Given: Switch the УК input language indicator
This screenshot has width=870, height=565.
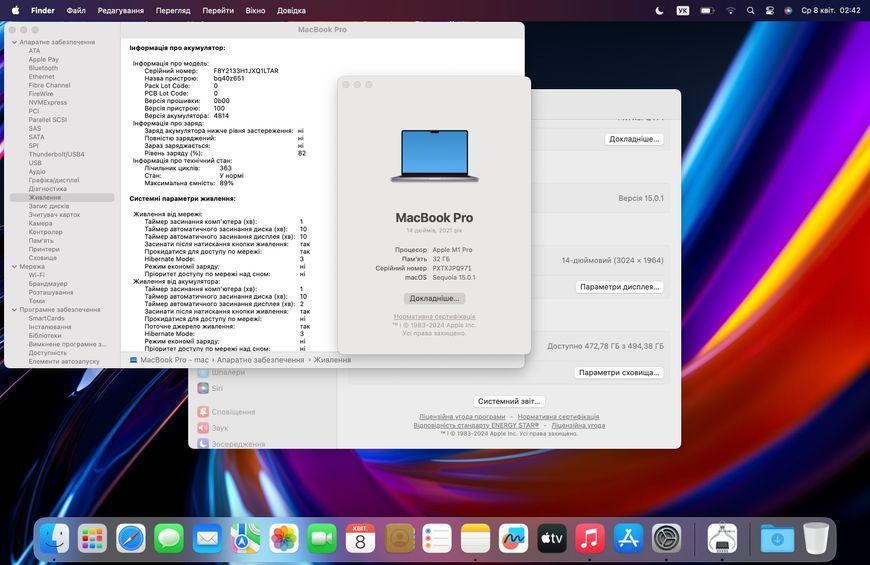Looking at the screenshot, I should tap(682, 10).
